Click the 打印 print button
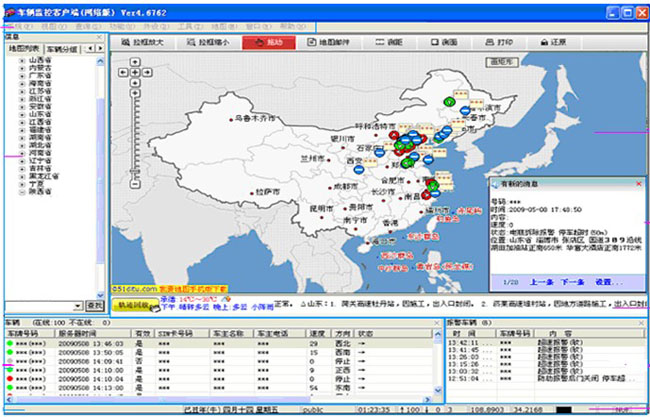Screen dimensions: 650x417 coord(503,43)
